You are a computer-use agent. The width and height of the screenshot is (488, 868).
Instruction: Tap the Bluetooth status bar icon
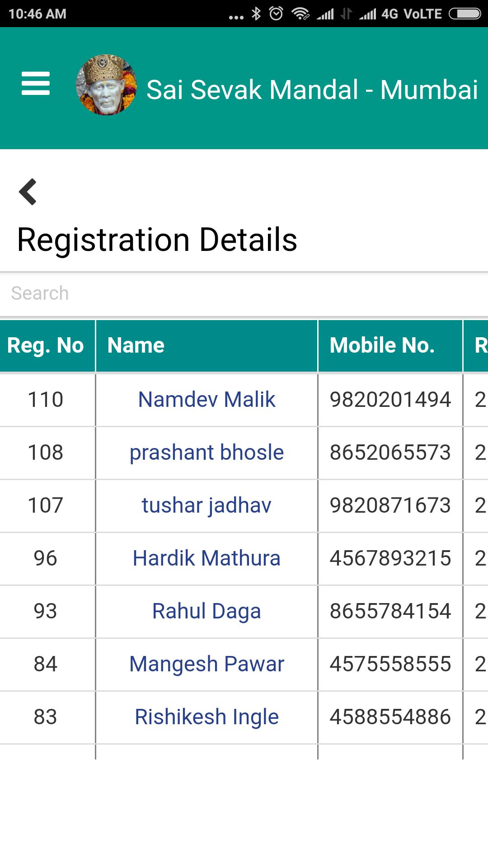[256, 14]
